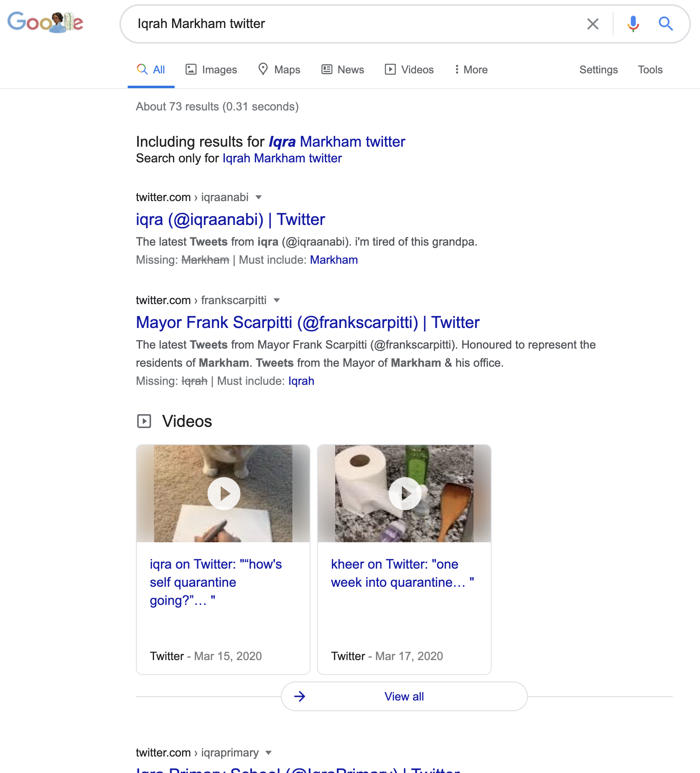Image resolution: width=700 pixels, height=773 pixels.
Task: Click the 'About 73 results' stats text
Action: tap(217, 107)
